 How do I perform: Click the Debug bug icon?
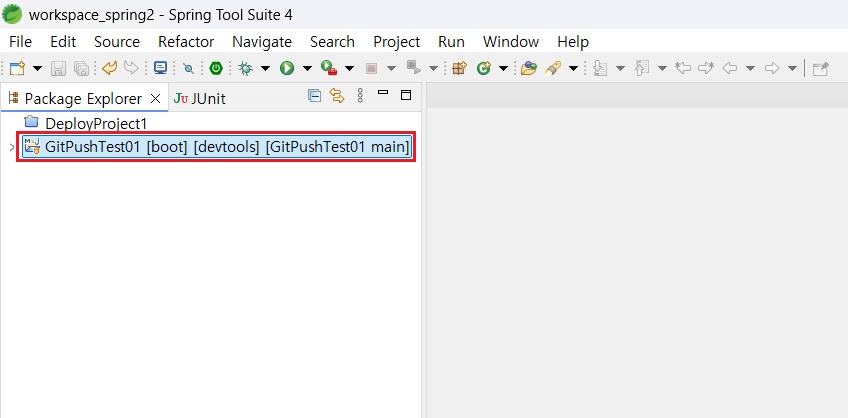(x=246, y=68)
